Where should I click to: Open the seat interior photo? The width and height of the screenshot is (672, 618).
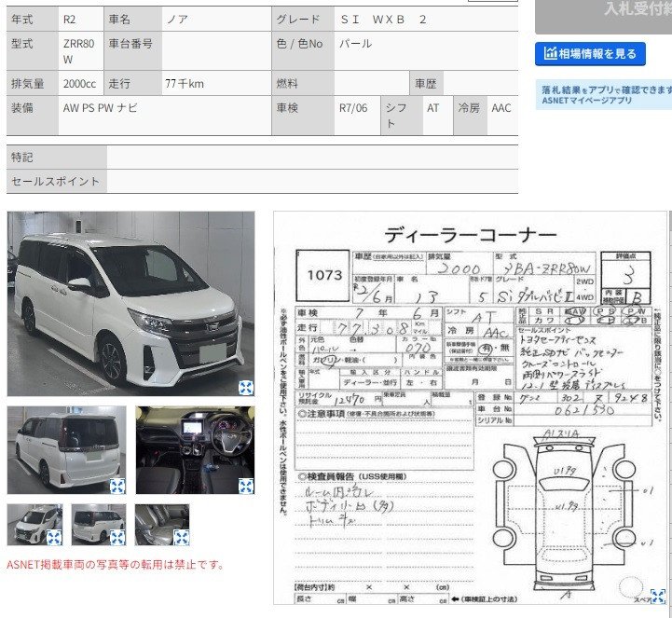162,525
